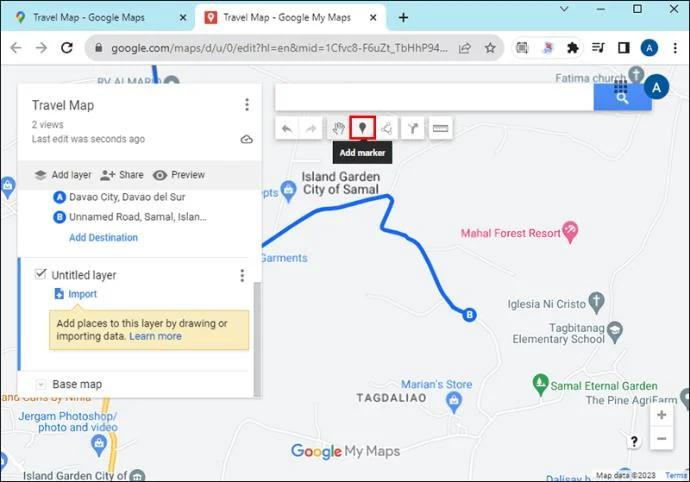Open Google apps grid icon
The image size is (690, 482).
(x=621, y=86)
